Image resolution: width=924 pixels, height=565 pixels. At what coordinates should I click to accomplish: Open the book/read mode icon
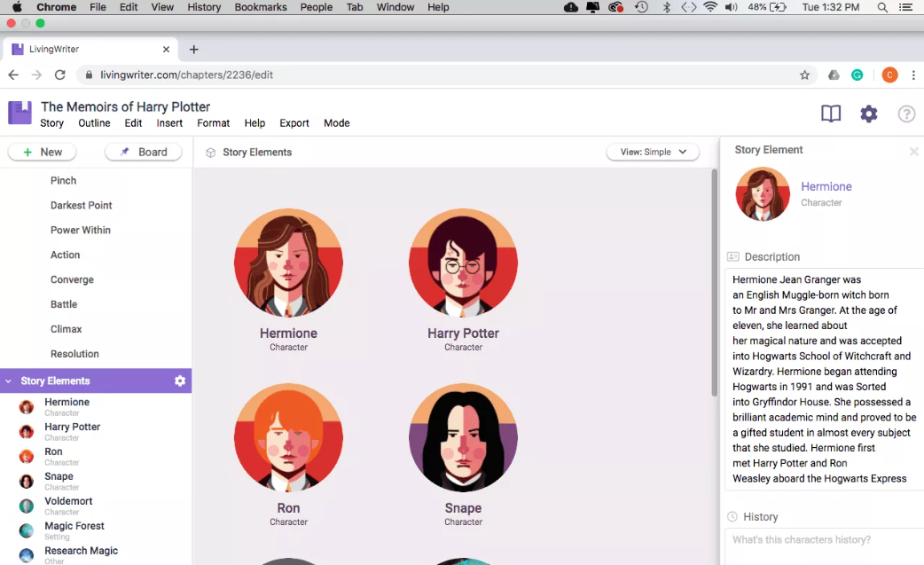click(830, 114)
